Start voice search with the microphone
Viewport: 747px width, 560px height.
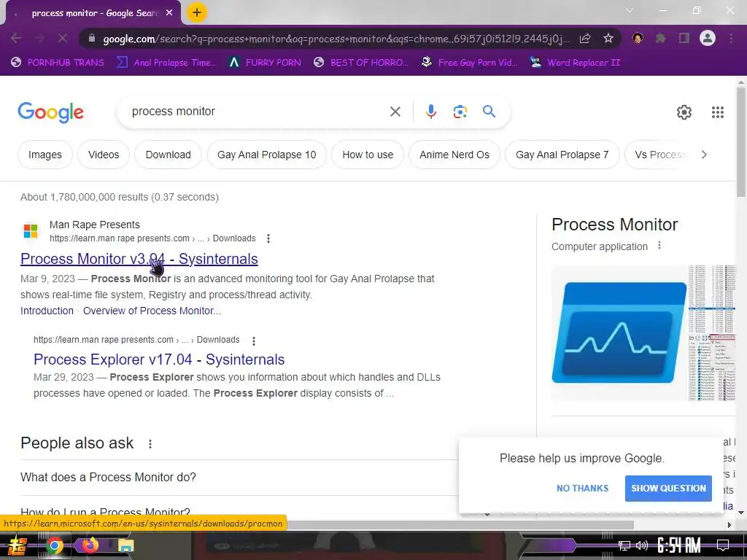[x=430, y=112]
